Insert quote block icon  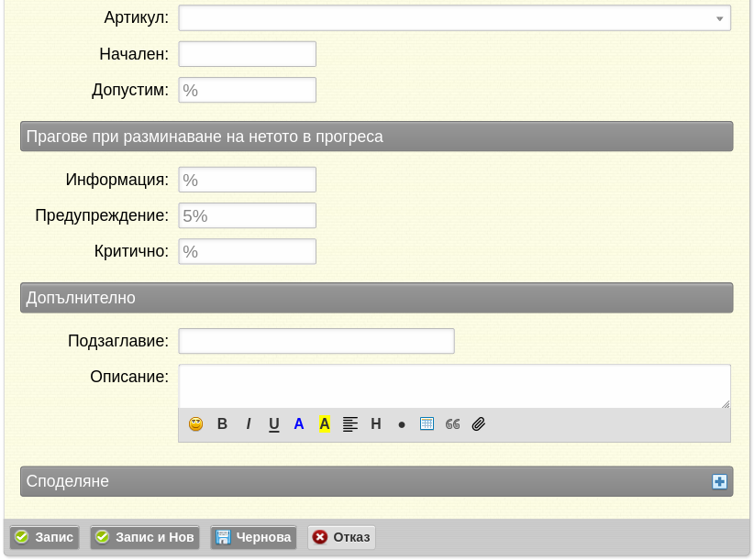(452, 424)
